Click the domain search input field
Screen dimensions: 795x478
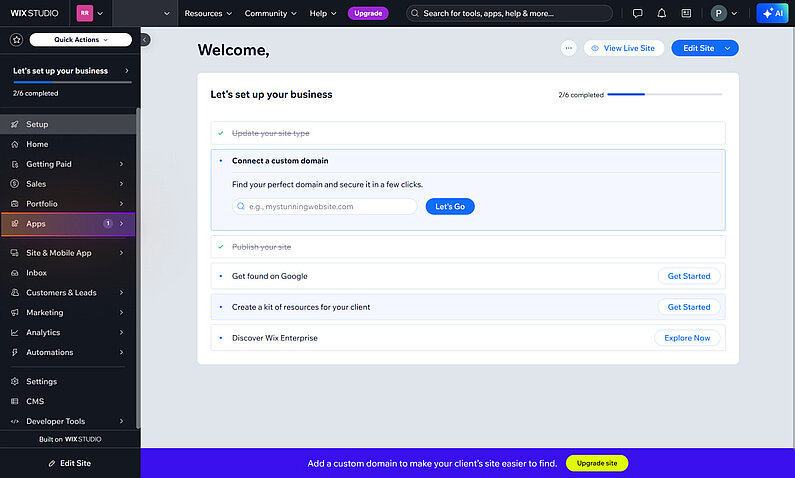tap(325, 206)
